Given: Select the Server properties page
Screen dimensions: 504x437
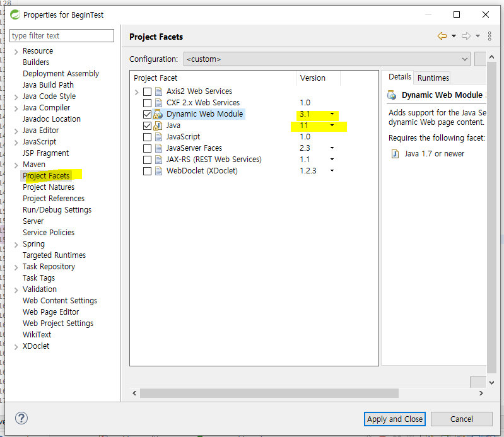Looking at the screenshot, I should click(x=33, y=221).
